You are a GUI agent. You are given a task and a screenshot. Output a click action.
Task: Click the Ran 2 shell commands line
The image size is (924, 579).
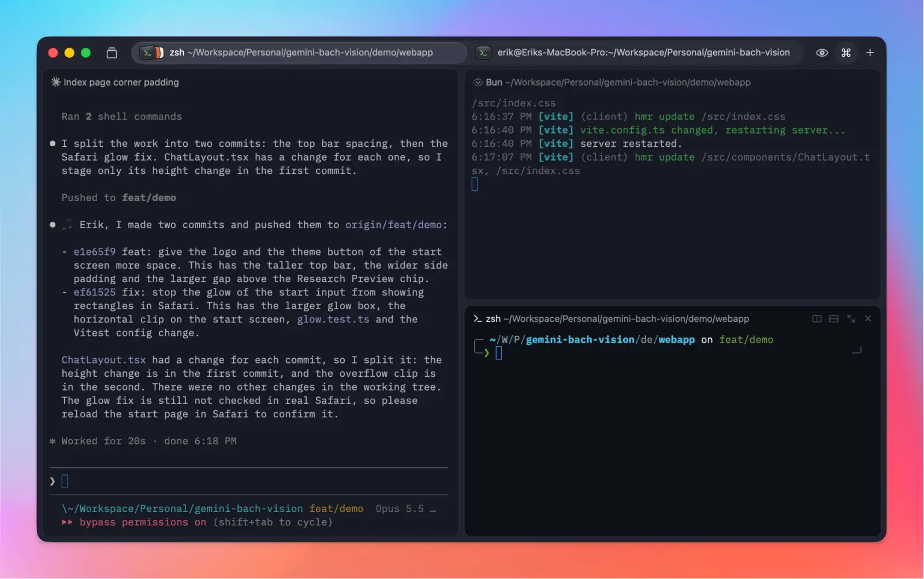pyautogui.click(x=122, y=117)
